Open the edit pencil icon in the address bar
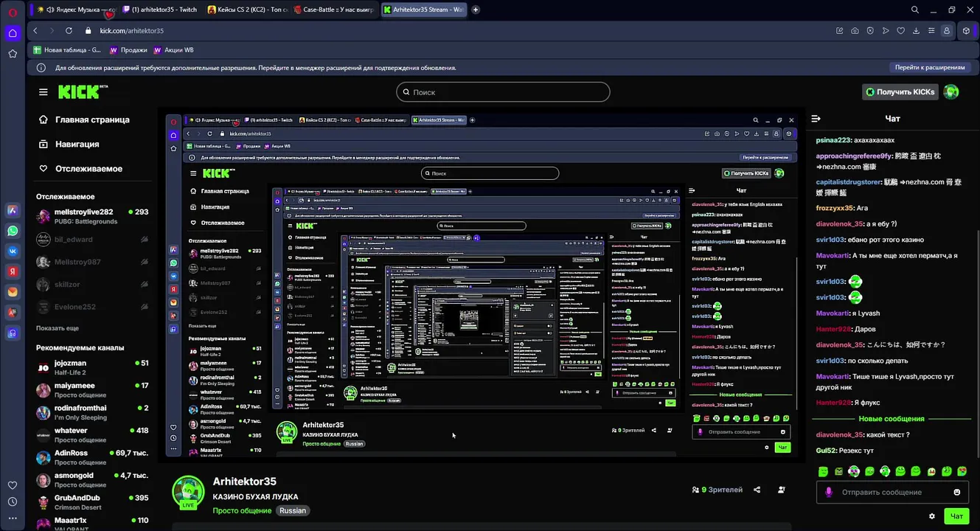 point(839,31)
